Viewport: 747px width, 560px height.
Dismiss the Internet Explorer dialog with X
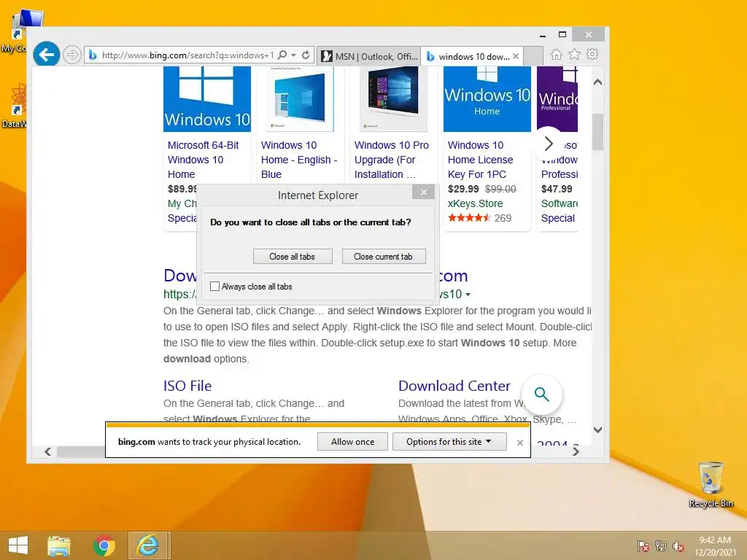click(424, 192)
